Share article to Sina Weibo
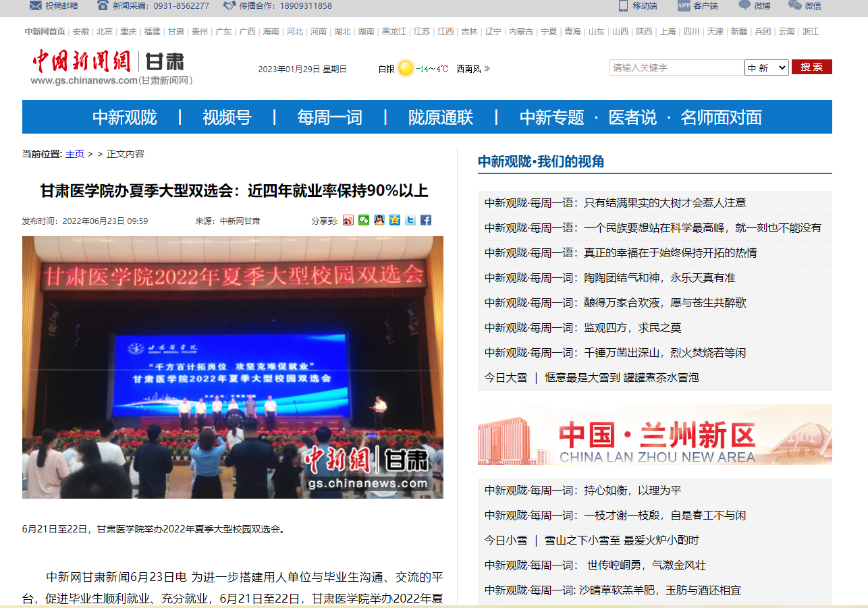The height and width of the screenshot is (608, 868). tap(348, 220)
